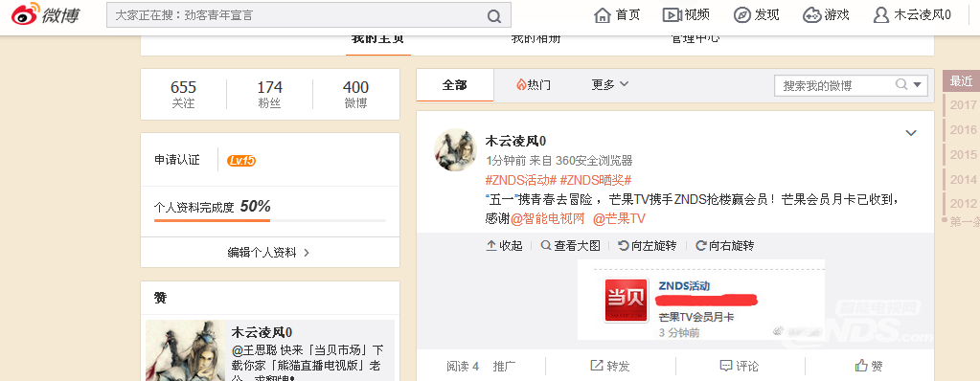View the 400 微博 posts count
980x381 pixels.
tap(355, 95)
